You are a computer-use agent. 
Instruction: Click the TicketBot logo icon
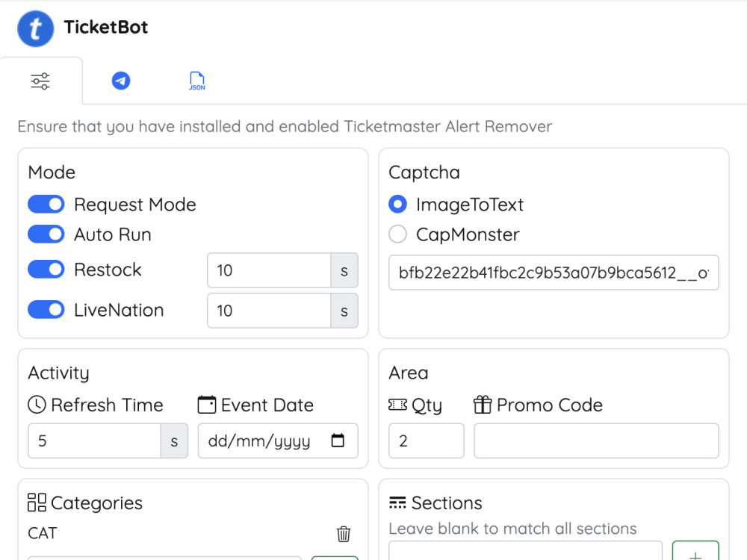click(x=35, y=28)
